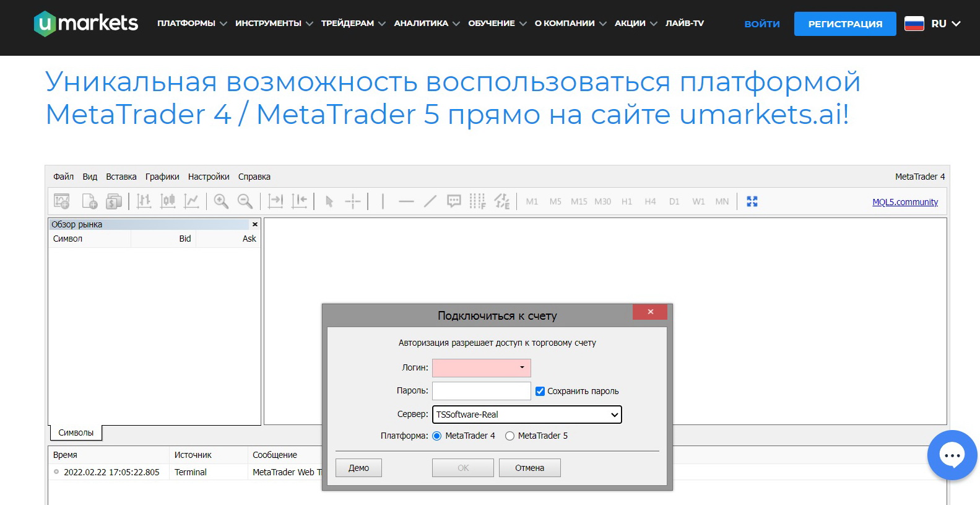
Task: Expand the ПЛАТФОРМЫ site menu
Action: pyautogui.click(x=192, y=24)
